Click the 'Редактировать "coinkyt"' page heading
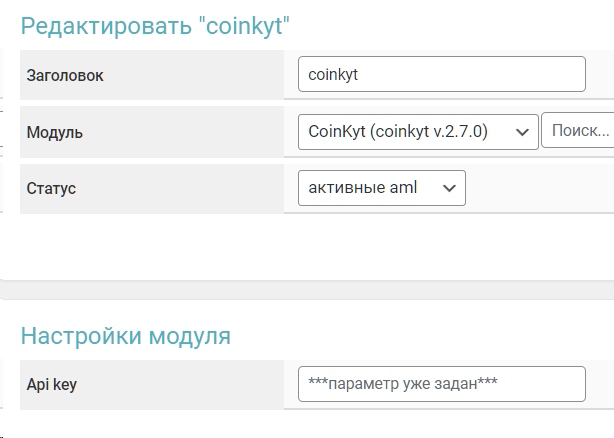Screen dimensions: 614x438 point(155,26)
